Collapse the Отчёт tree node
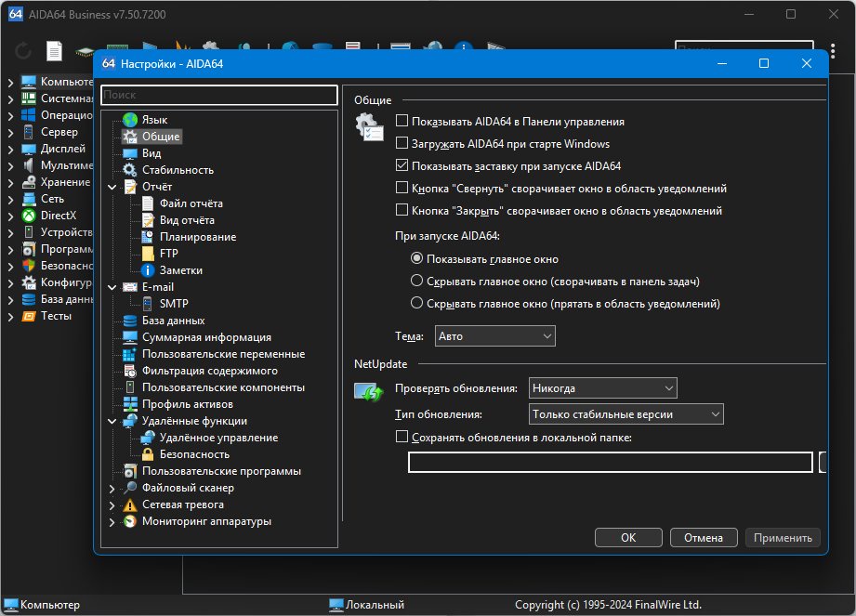The width and height of the screenshot is (856, 616). (x=112, y=187)
